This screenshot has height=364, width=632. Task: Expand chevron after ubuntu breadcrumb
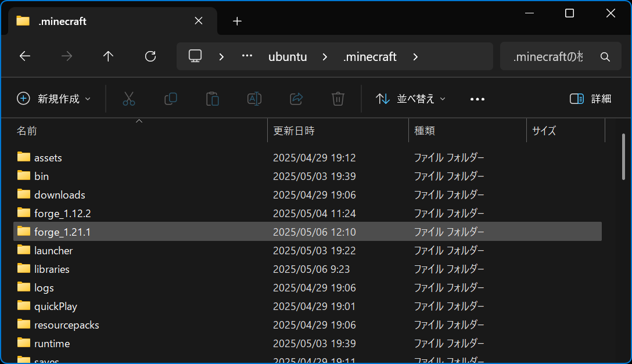coord(325,57)
